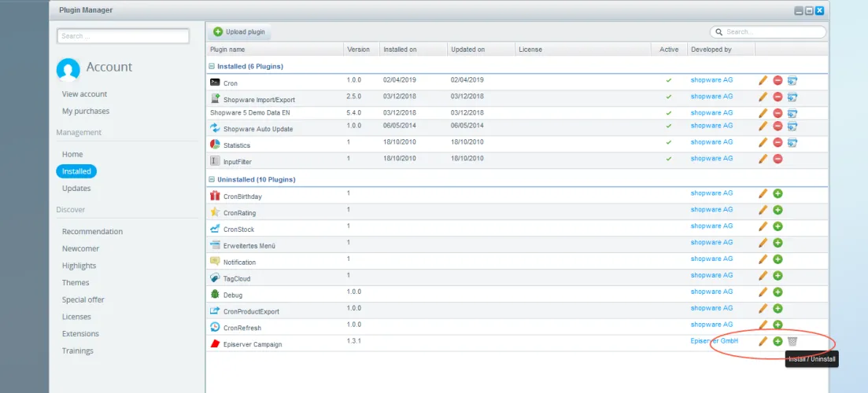Uninstall Shopware Import/Export with red minus
The height and width of the screenshot is (393, 868).
[778, 97]
